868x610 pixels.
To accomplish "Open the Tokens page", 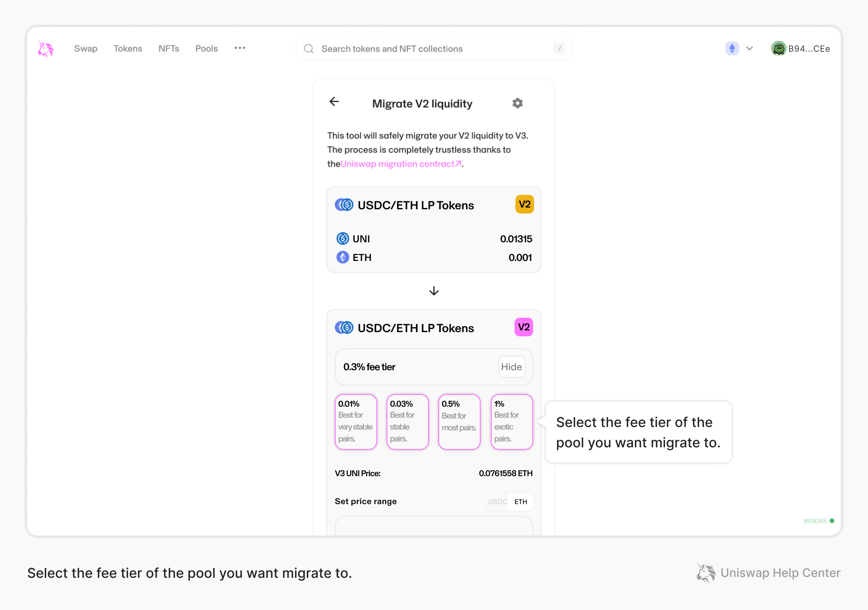I will 128,49.
